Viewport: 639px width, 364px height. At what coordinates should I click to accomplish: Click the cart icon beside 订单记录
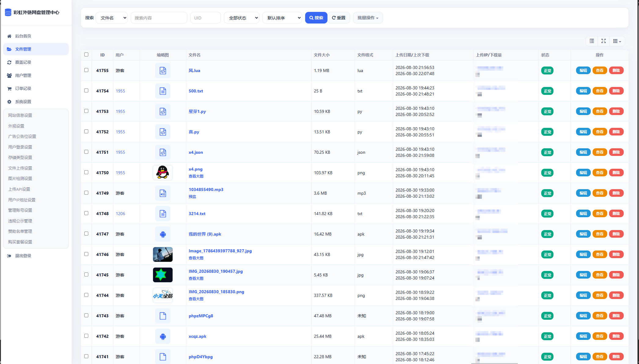9,88
